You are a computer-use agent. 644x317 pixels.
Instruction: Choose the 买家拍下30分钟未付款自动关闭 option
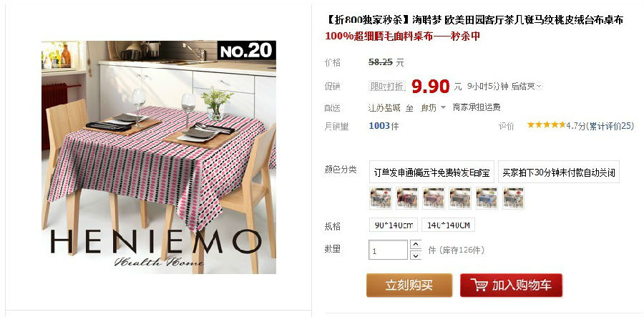click(x=559, y=172)
